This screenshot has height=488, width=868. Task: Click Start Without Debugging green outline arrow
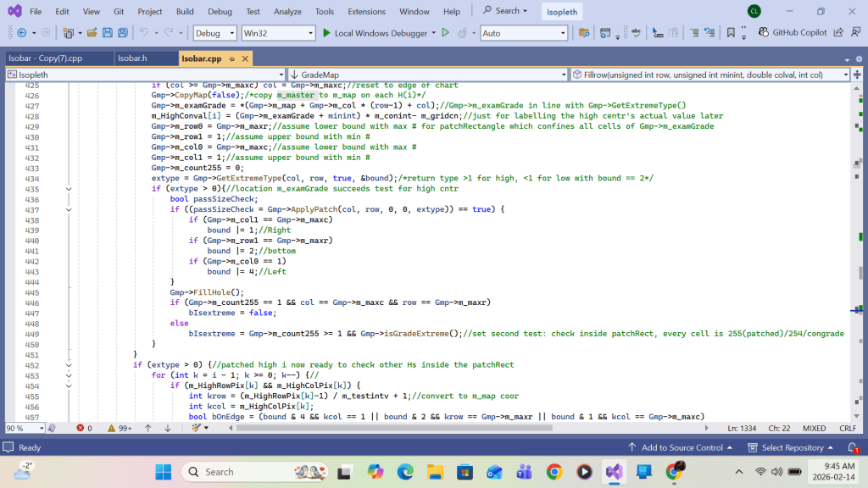coord(446,33)
